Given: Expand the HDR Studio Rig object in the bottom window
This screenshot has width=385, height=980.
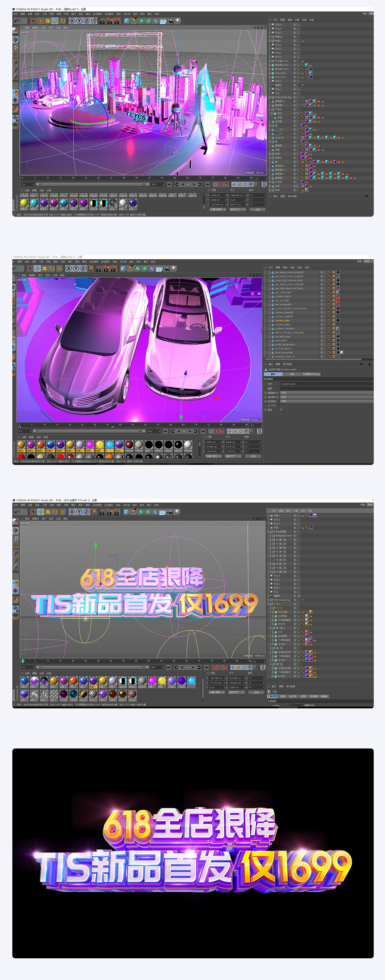Looking at the screenshot, I should point(269,600).
